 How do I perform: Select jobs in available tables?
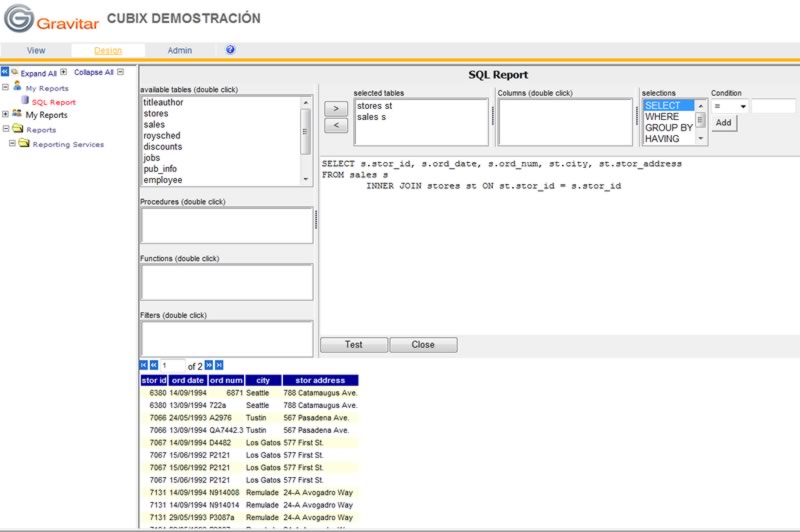222,158
